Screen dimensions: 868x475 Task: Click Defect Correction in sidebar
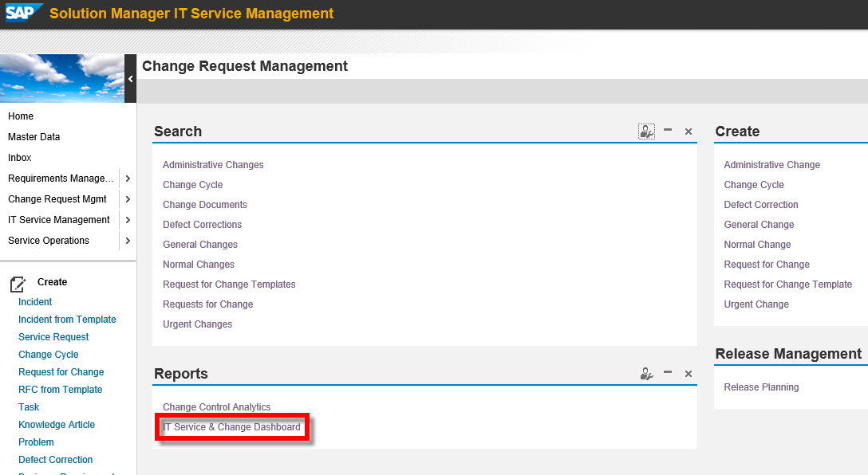pos(55,460)
